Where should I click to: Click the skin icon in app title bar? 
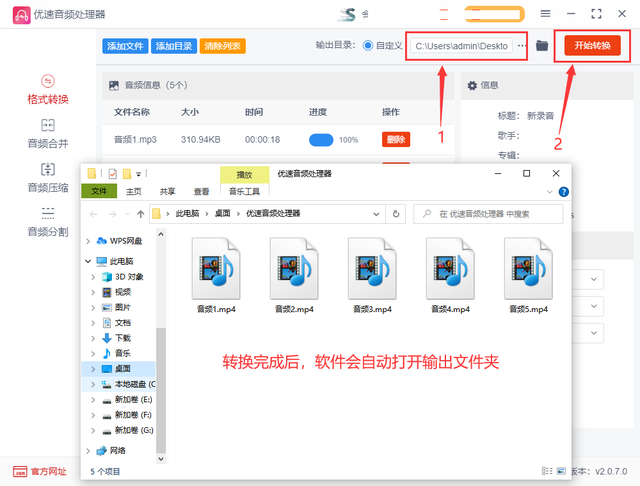click(x=365, y=14)
